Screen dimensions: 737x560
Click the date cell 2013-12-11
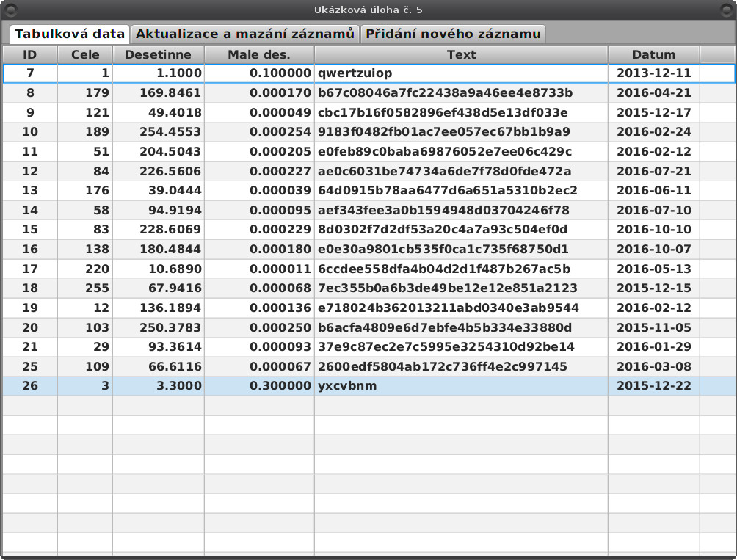[654, 73]
